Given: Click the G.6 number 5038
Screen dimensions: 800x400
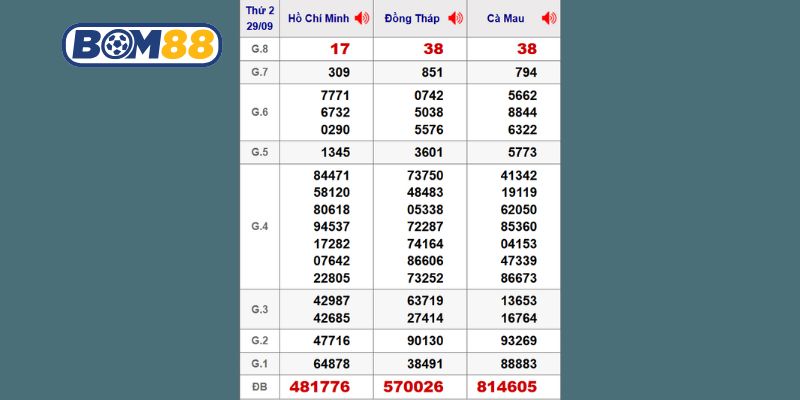Looking at the screenshot, I should (x=429, y=112).
